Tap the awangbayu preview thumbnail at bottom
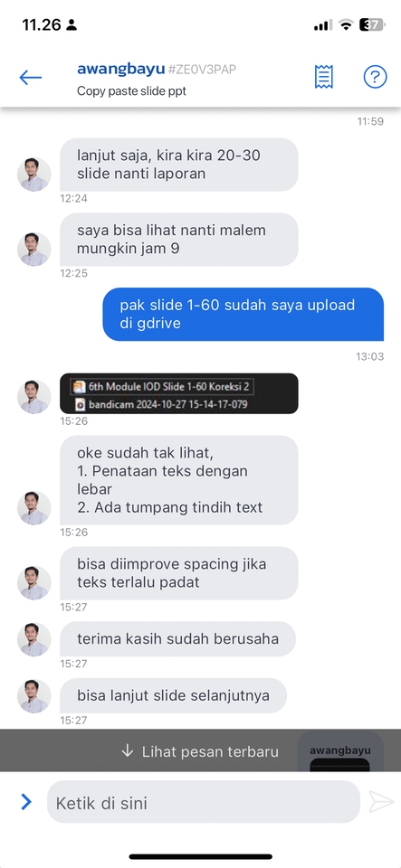Screen dimensions: 401x868 340,751
